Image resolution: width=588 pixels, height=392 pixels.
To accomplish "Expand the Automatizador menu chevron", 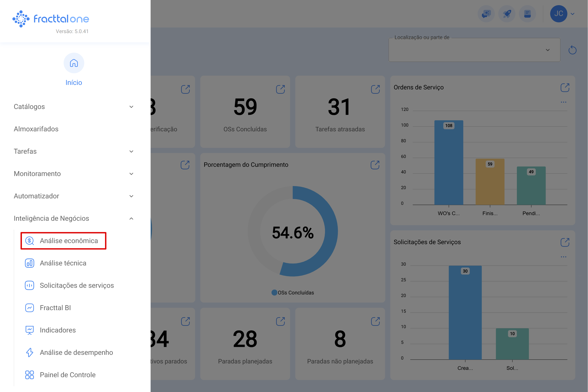I will click(131, 196).
